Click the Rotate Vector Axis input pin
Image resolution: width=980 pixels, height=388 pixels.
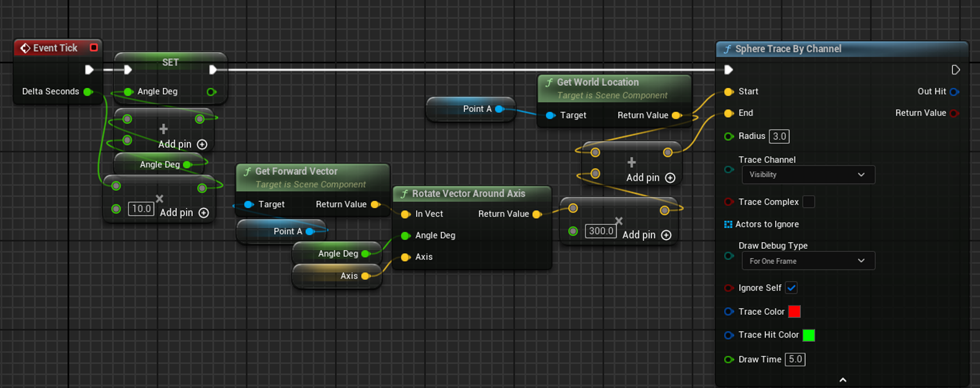pos(405,257)
